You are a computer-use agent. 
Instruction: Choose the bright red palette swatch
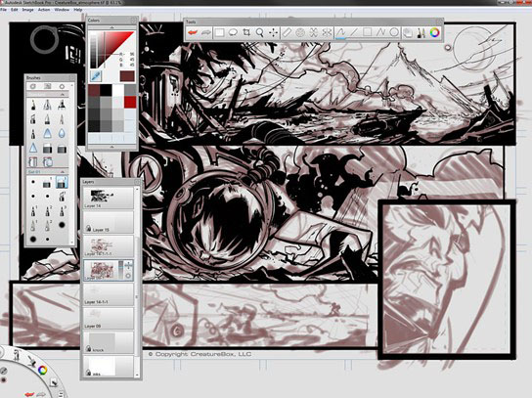(130, 102)
